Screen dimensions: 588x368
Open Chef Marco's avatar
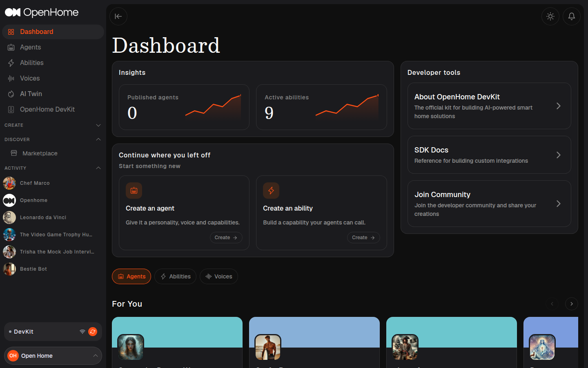(9, 183)
